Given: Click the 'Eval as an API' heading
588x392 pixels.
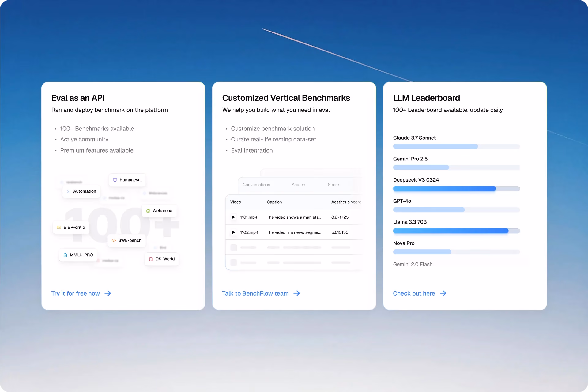Looking at the screenshot, I should pyautogui.click(x=78, y=98).
